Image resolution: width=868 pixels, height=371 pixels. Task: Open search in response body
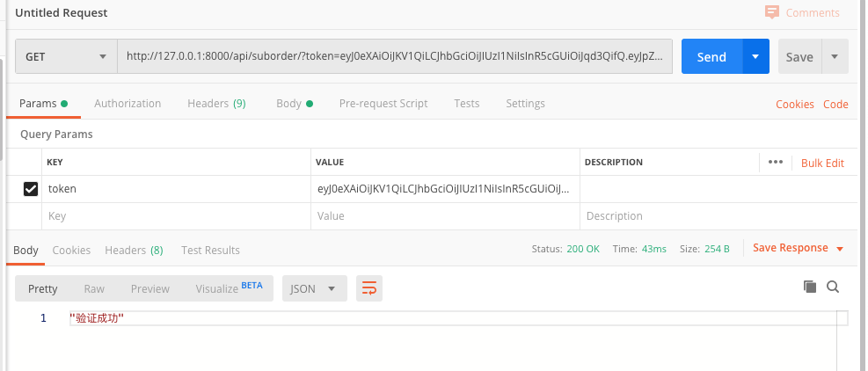[833, 287]
